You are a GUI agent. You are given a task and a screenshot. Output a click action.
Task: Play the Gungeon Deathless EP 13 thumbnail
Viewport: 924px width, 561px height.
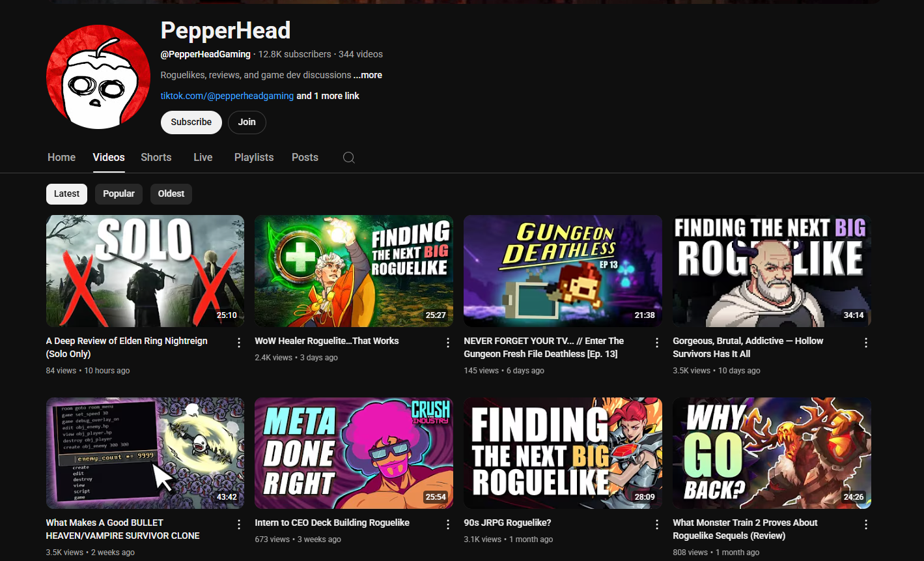563,271
